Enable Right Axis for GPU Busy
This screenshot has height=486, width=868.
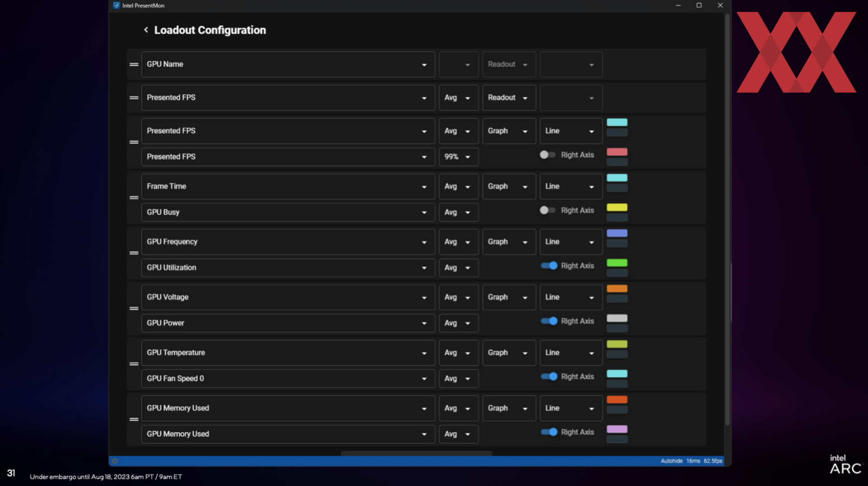[x=547, y=210]
